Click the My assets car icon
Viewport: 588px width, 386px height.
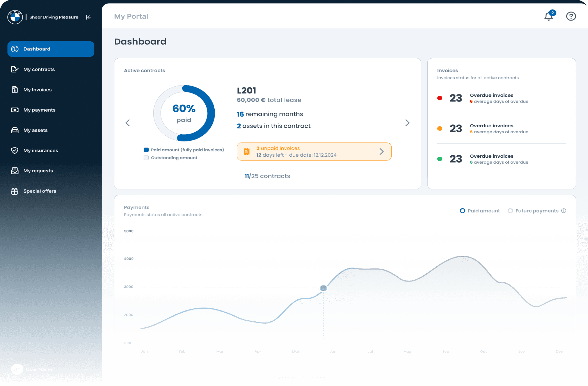tap(15, 130)
